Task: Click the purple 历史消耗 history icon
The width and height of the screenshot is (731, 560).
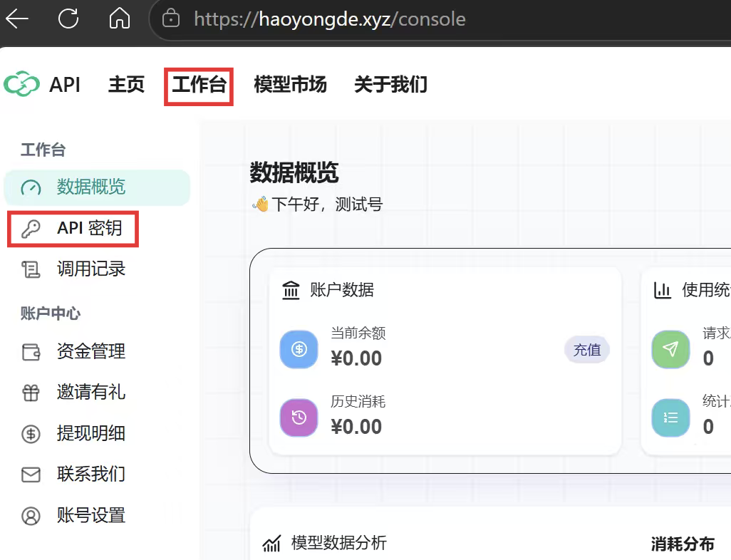Action: [299, 418]
